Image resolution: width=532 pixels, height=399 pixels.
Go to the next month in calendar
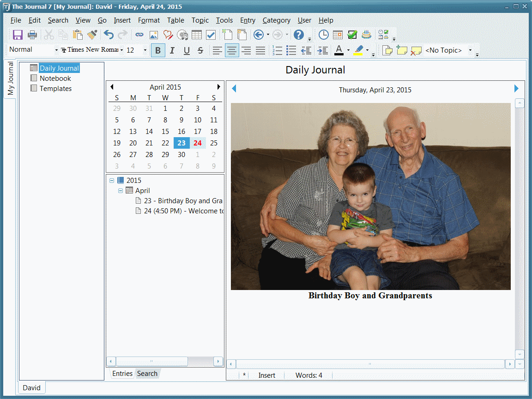(x=218, y=87)
